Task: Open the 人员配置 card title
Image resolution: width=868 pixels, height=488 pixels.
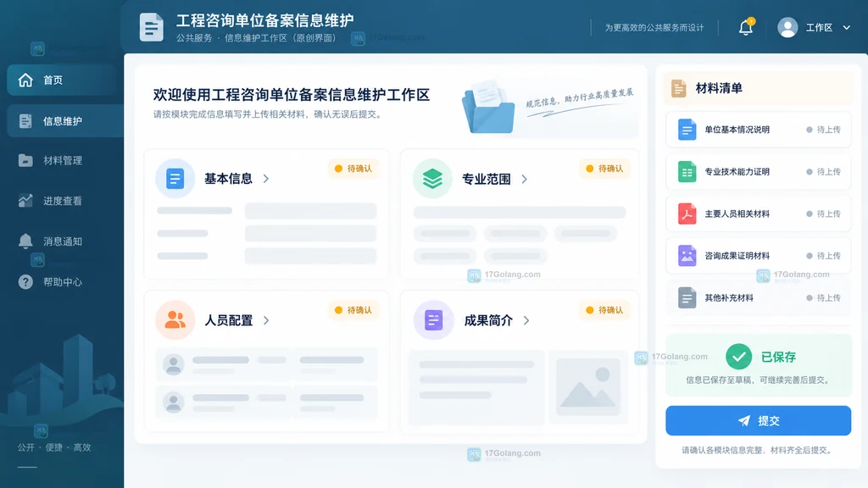Action: point(228,320)
